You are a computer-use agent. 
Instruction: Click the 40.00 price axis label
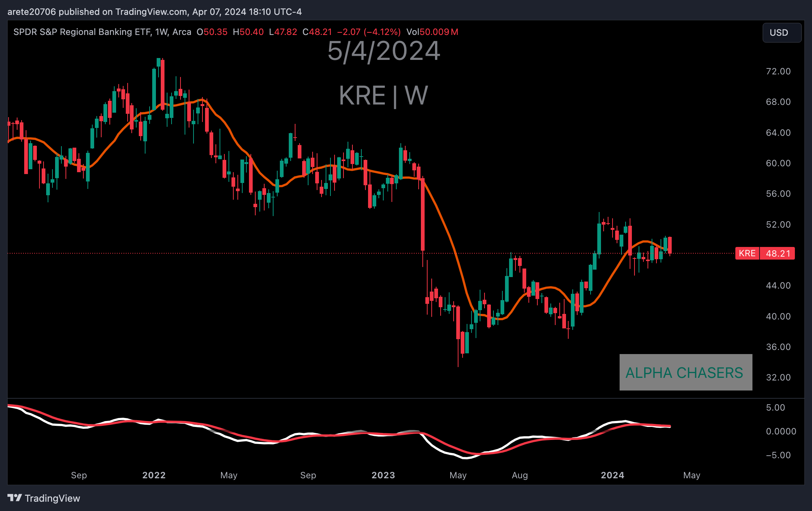(778, 316)
